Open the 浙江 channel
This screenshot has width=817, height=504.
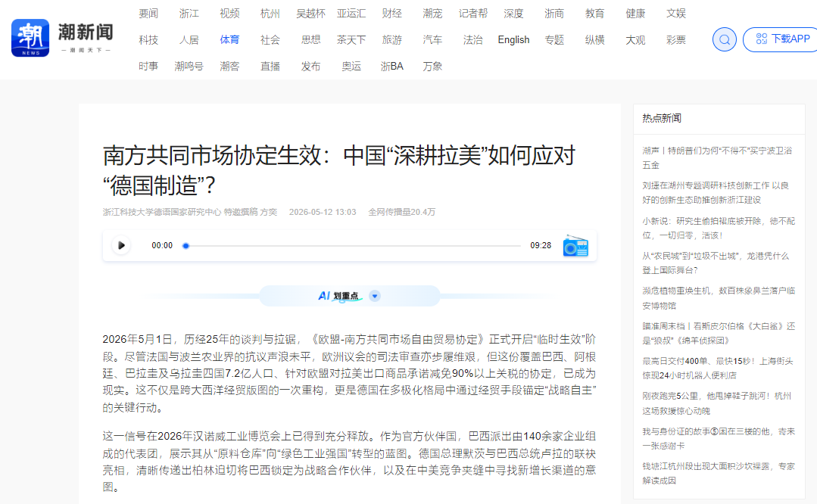[x=189, y=14]
